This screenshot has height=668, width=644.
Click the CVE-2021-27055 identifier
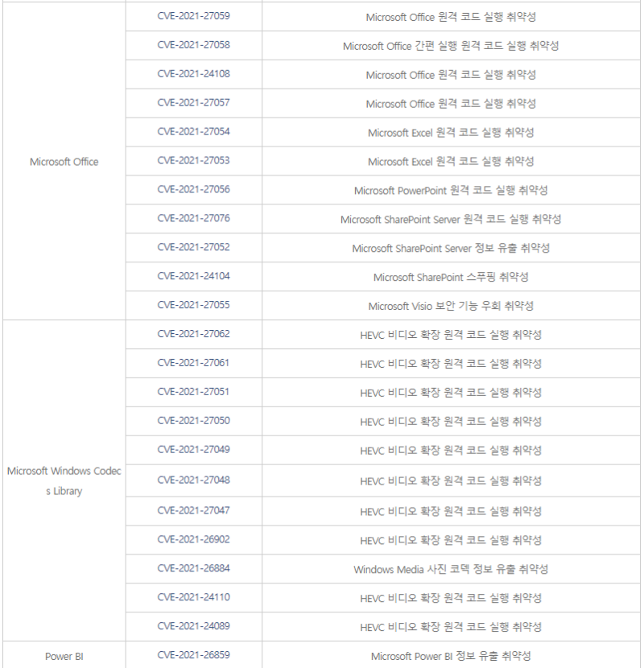click(193, 305)
